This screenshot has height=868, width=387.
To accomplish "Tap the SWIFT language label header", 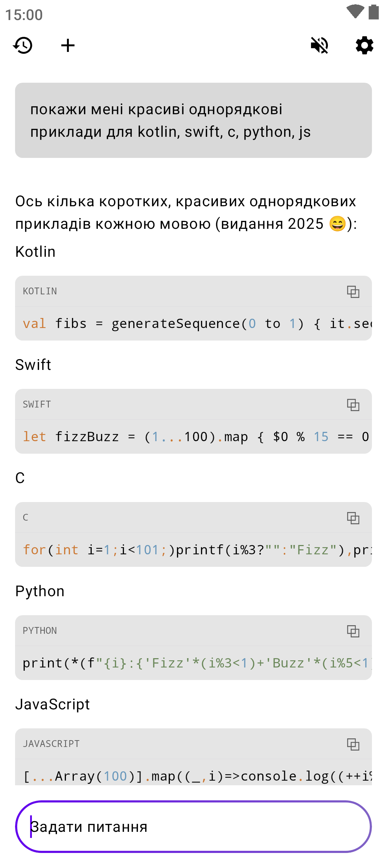I will (37, 405).
